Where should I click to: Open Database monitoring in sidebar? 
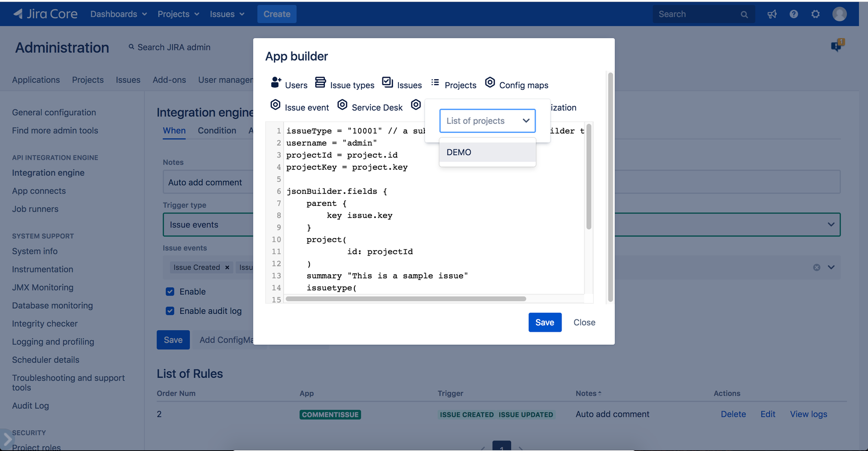[x=53, y=306]
